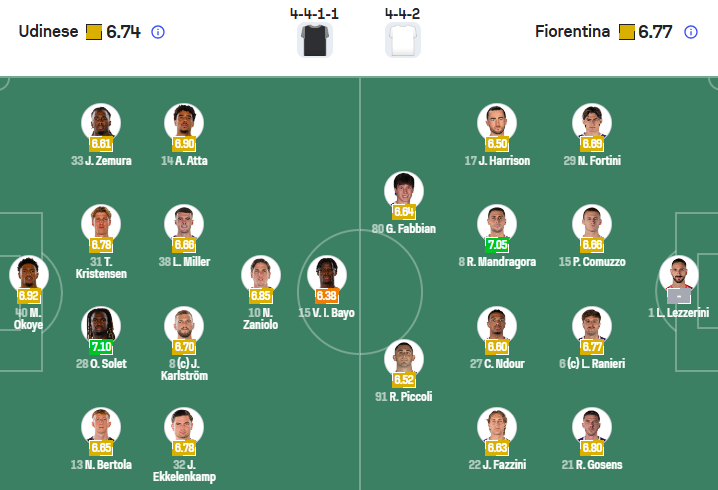Click the info icon beside Fiorentina rating
This screenshot has height=490, width=718.
(x=690, y=32)
